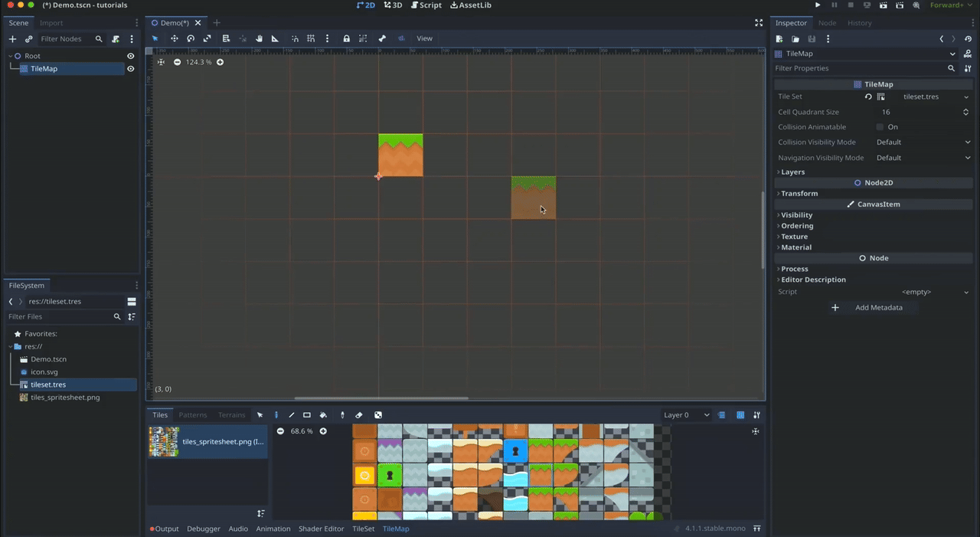The image size is (980, 537).
Task: Center view icon in viewport
Action: tap(161, 62)
